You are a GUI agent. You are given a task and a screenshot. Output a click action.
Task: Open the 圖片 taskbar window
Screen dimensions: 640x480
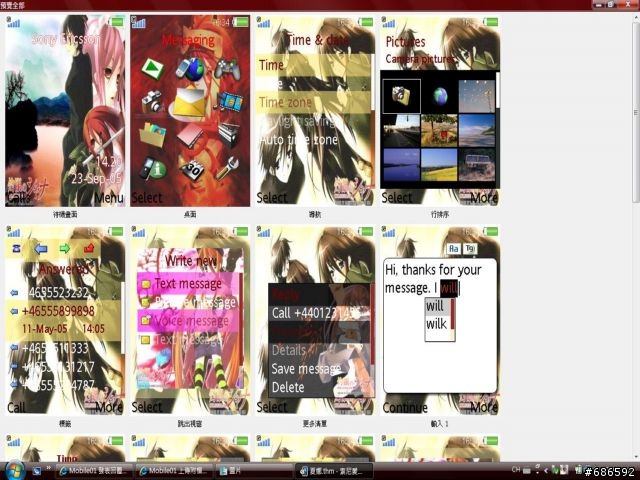point(254,471)
